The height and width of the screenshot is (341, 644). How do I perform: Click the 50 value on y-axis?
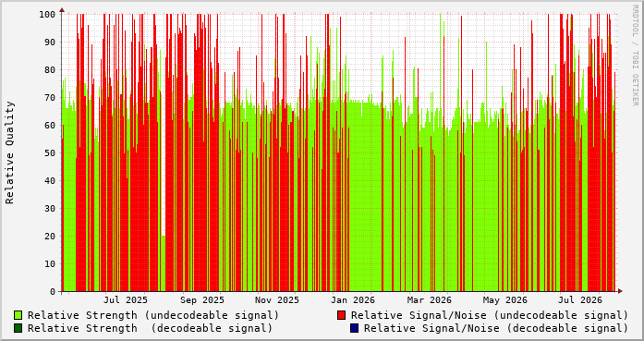click(50, 152)
